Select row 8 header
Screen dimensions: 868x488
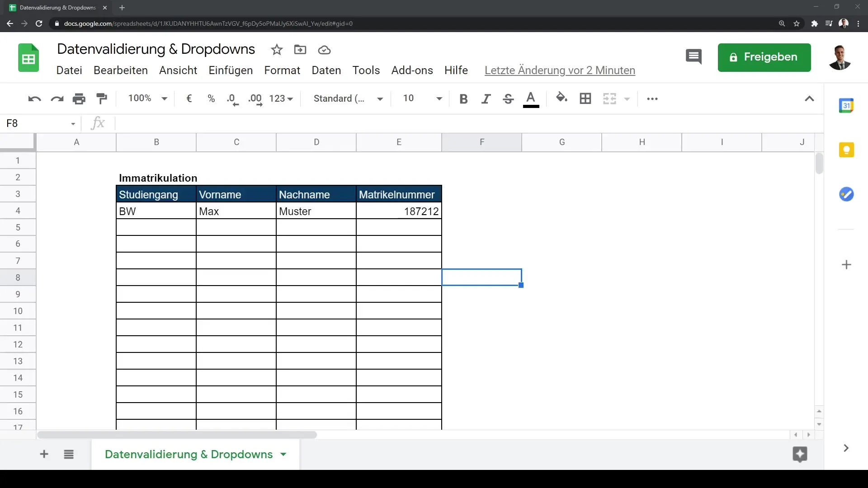coord(18,277)
